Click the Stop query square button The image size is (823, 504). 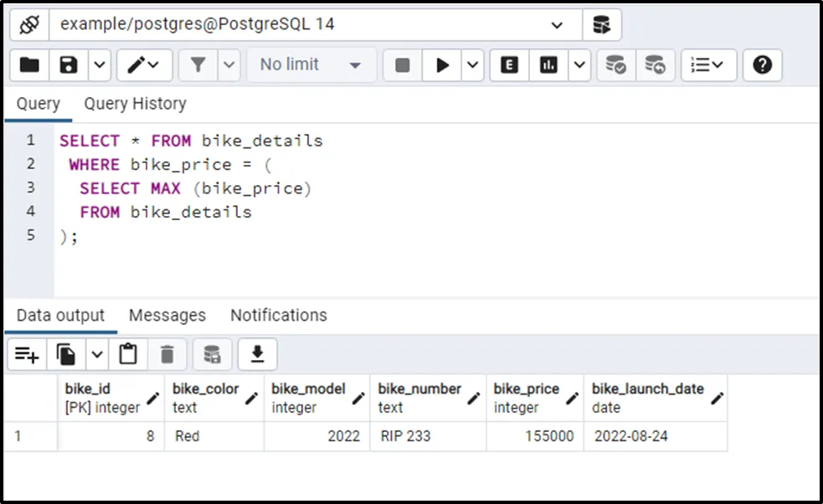pyautogui.click(x=403, y=65)
